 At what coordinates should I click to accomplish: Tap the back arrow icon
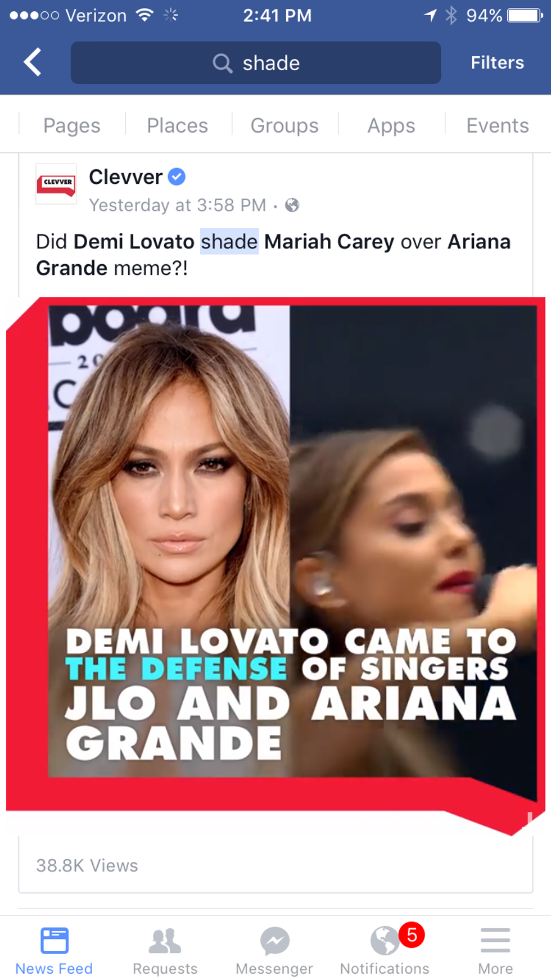(33, 62)
